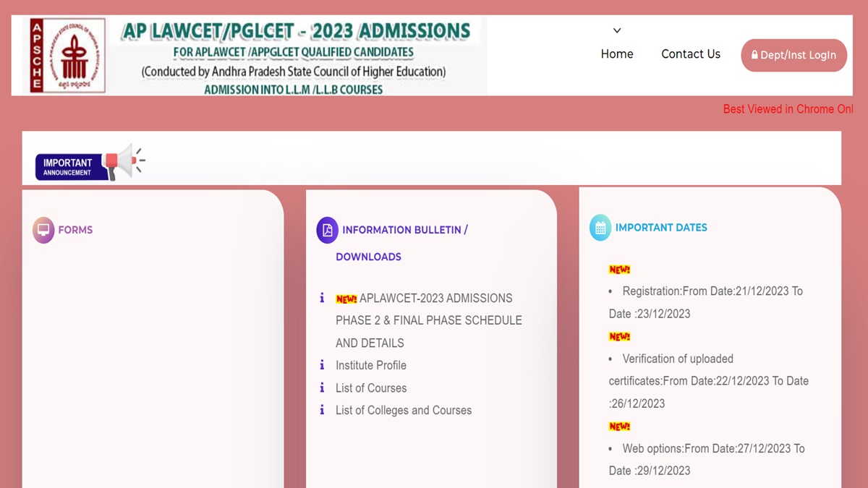
Task: Click the FORMS heading
Action: point(75,230)
